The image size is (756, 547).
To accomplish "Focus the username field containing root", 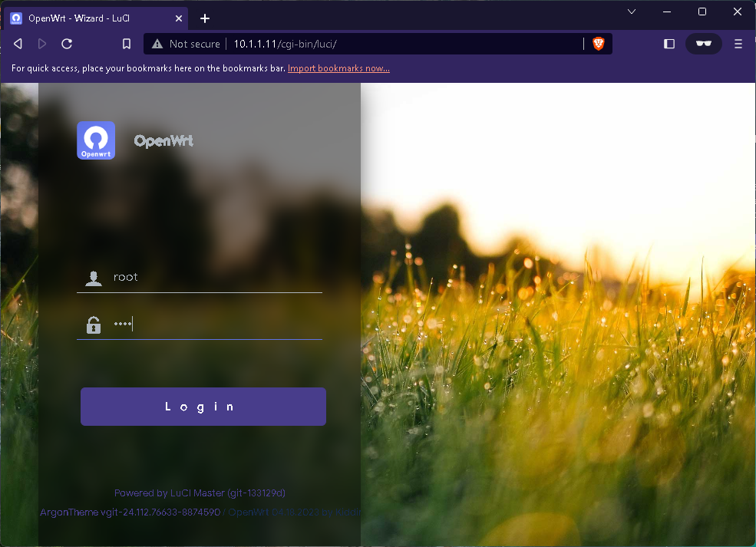I will coord(215,277).
